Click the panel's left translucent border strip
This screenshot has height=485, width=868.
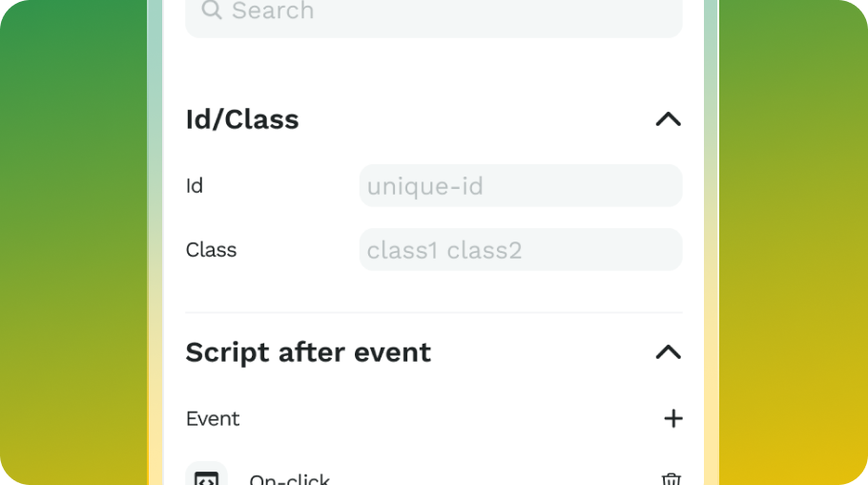coord(155,242)
